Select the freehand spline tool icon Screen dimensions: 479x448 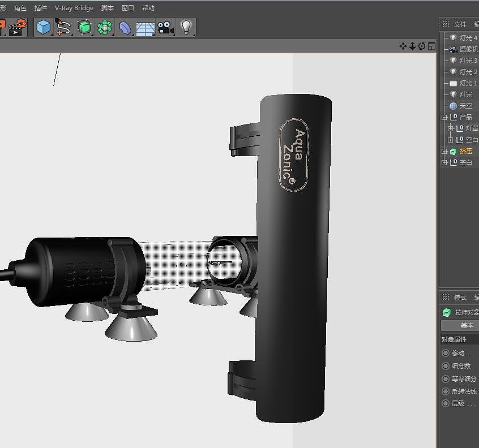pos(63,27)
